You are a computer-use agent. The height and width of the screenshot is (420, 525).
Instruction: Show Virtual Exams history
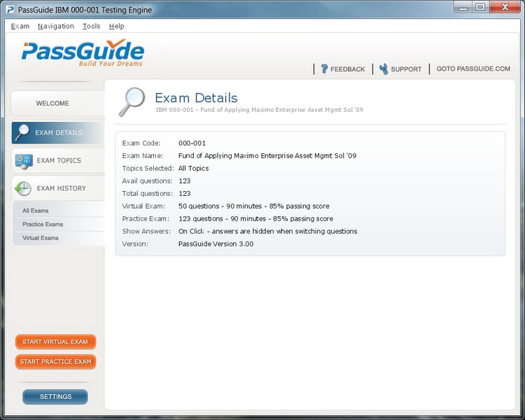point(41,238)
